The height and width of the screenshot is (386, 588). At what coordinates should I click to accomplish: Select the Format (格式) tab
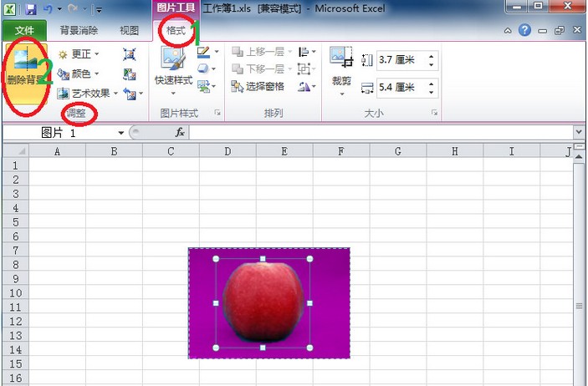pos(176,30)
